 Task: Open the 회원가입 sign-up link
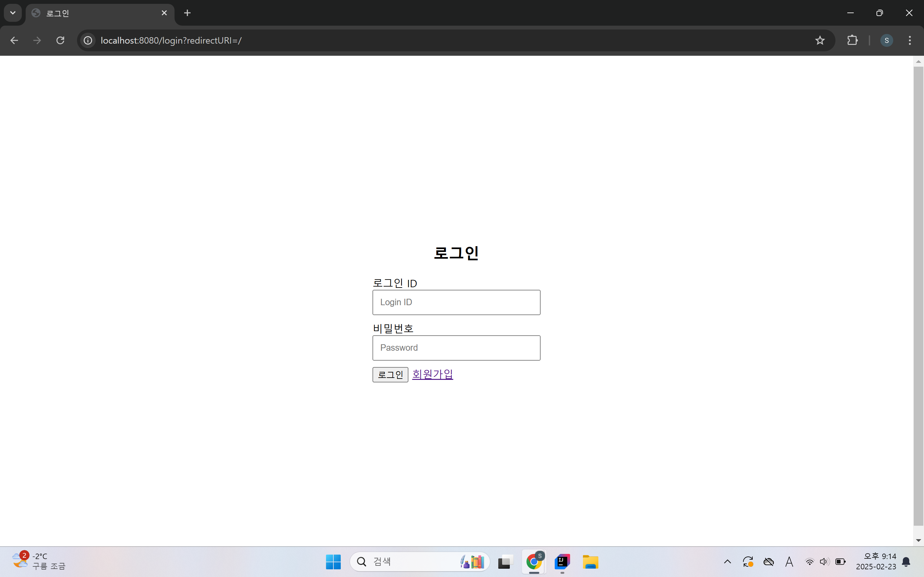pyautogui.click(x=432, y=374)
